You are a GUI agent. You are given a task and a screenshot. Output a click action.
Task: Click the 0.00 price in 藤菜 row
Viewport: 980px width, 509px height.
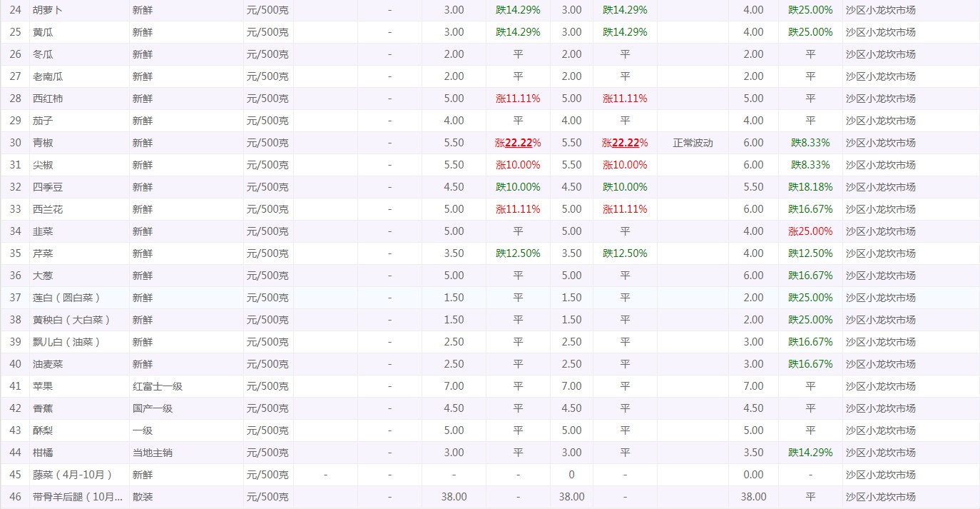point(753,475)
